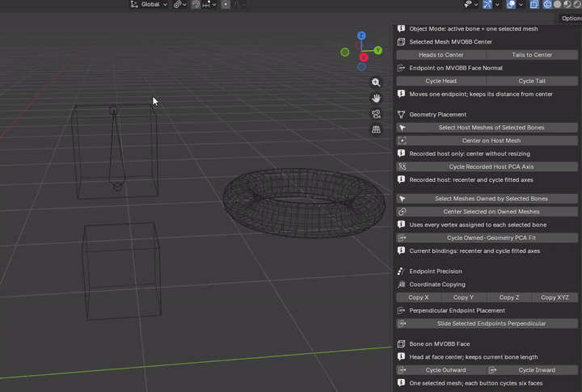582x392 pixels.
Task: Click the negative Y axis gizmo circle
Action: click(x=345, y=53)
